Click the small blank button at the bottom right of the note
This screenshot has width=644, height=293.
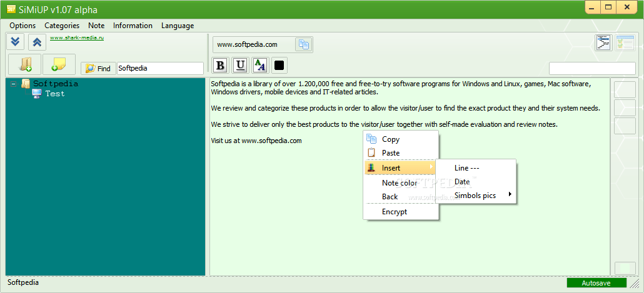click(625, 268)
